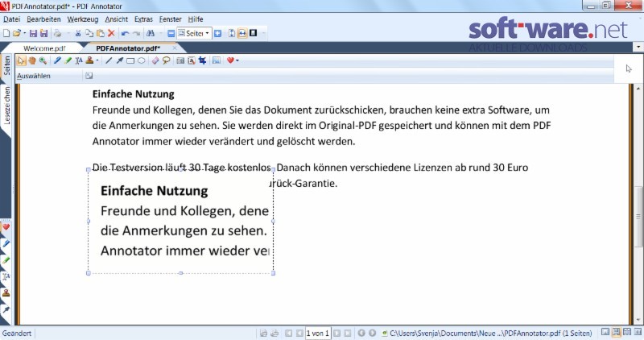
Task: Select blue pen in left sidebar
Action: point(6,244)
